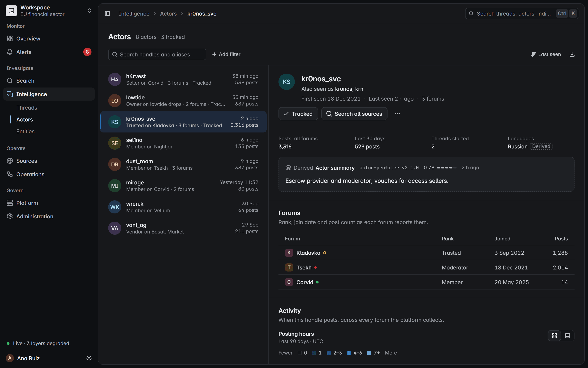
Task: Open the Last seen sort dropdown
Action: click(x=546, y=54)
